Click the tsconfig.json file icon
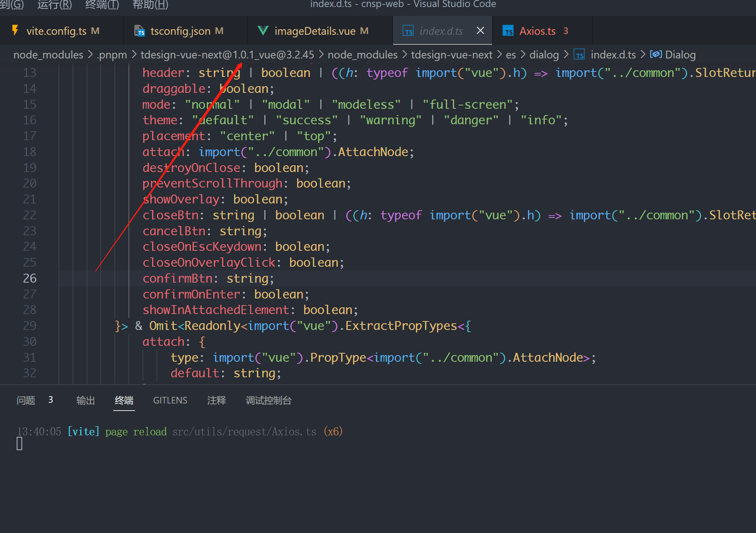Image resolution: width=756 pixels, height=533 pixels. [x=140, y=31]
